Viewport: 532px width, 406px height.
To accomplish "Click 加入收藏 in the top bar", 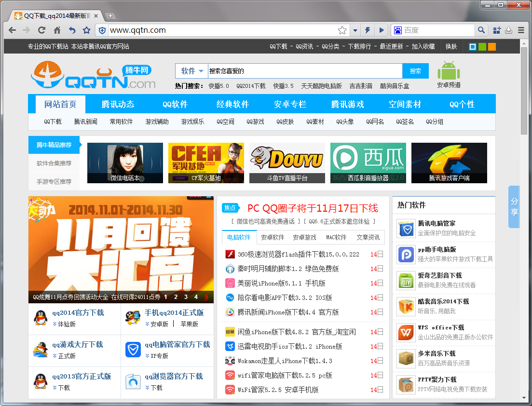I will tap(423, 46).
